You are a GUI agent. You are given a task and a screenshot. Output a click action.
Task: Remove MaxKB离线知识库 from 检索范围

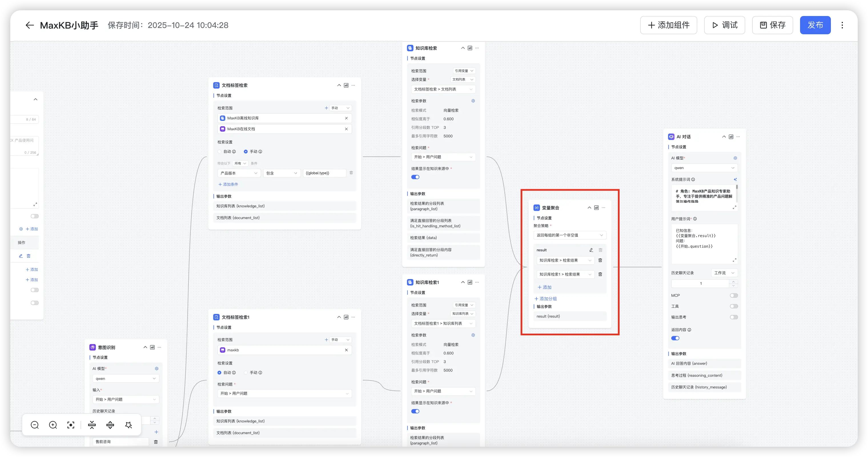pyautogui.click(x=346, y=118)
